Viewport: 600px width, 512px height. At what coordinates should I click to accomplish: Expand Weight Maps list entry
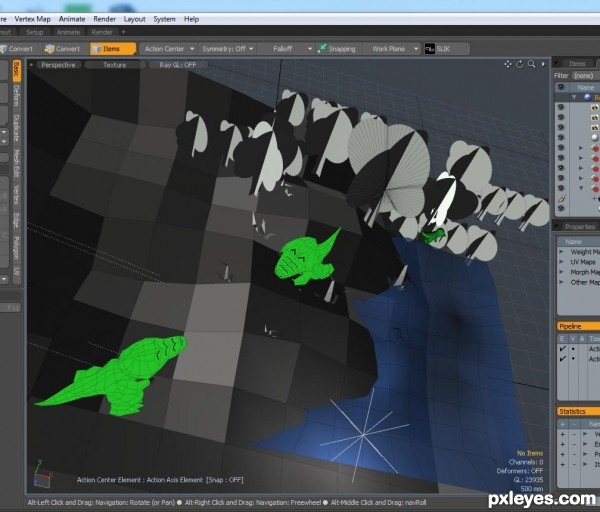click(x=562, y=252)
